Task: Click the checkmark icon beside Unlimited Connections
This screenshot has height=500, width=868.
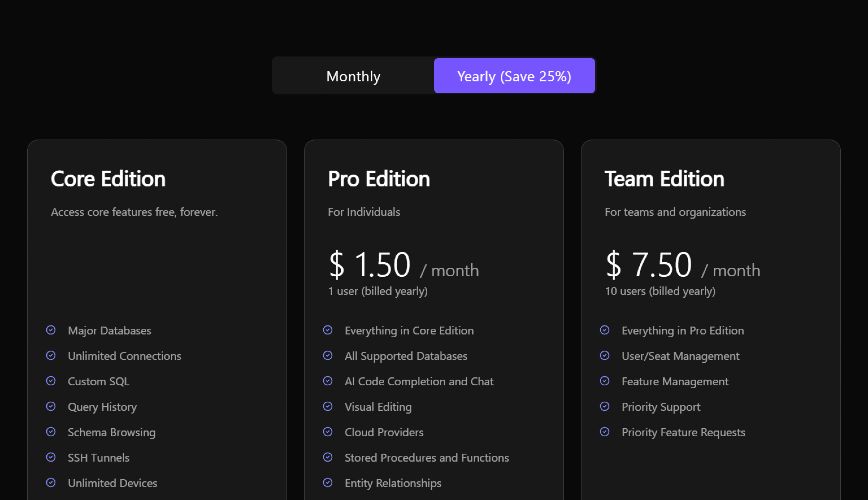Action: pos(51,355)
